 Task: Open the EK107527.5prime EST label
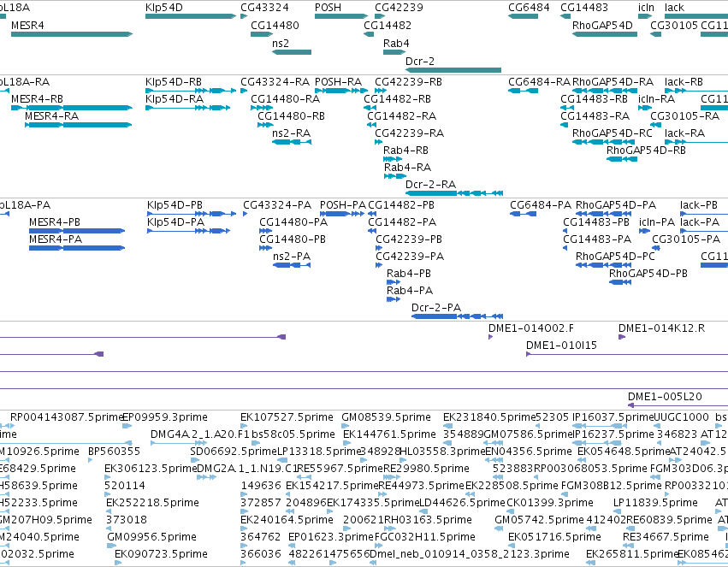pyautogui.click(x=287, y=417)
